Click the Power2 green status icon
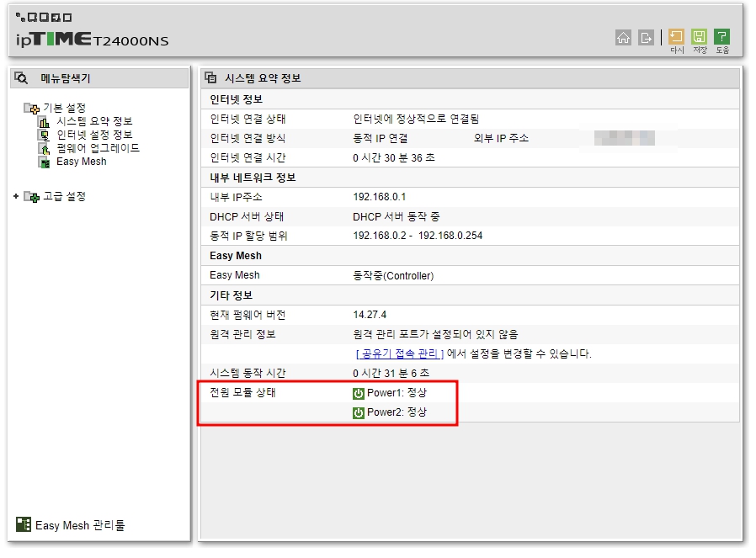This screenshot has width=756, height=558. 358,412
